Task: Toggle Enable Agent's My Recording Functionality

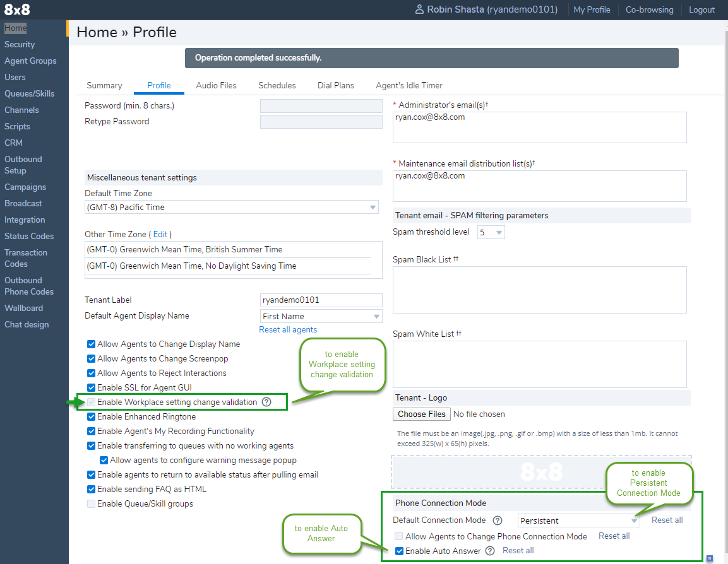Action: click(92, 432)
